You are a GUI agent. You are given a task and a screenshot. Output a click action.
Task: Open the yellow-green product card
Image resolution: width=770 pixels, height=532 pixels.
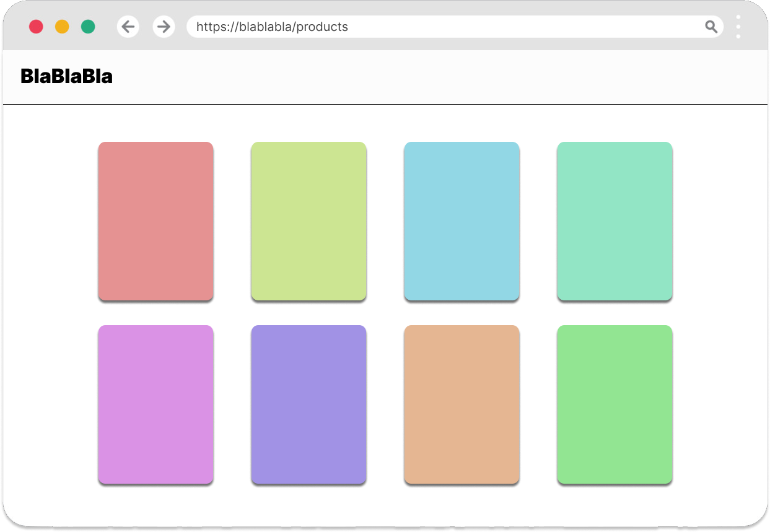point(308,221)
